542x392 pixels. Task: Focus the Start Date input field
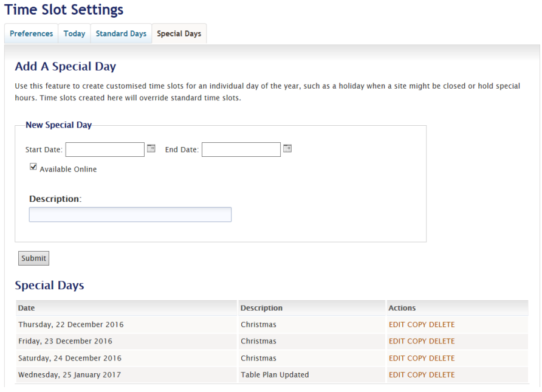point(105,150)
